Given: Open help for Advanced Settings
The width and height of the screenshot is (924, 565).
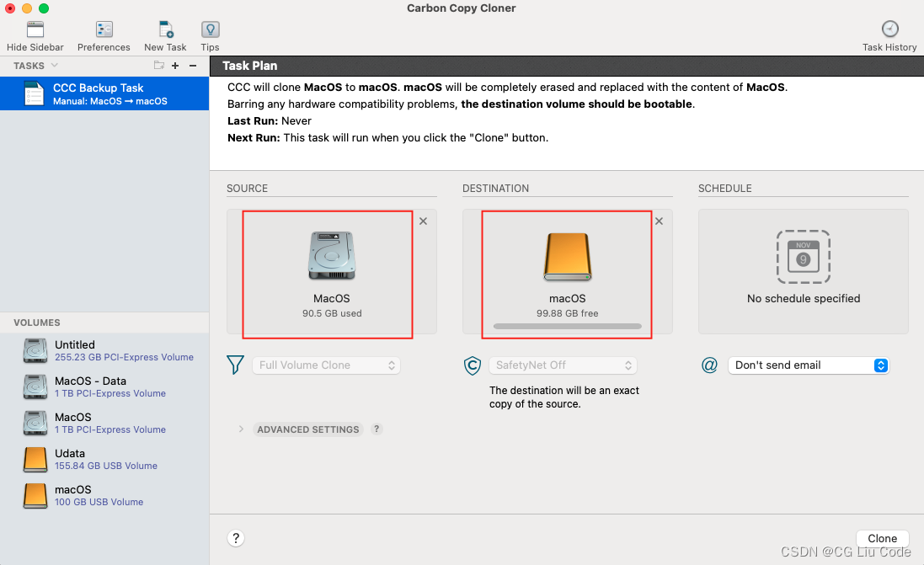Looking at the screenshot, I should [x=377, y=429].
